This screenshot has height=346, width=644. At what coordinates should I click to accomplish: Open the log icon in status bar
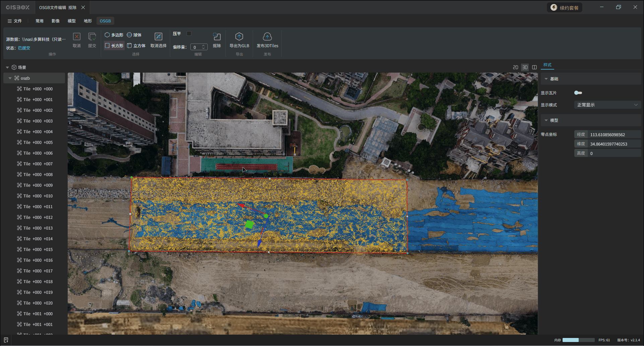tap(6, 340)
